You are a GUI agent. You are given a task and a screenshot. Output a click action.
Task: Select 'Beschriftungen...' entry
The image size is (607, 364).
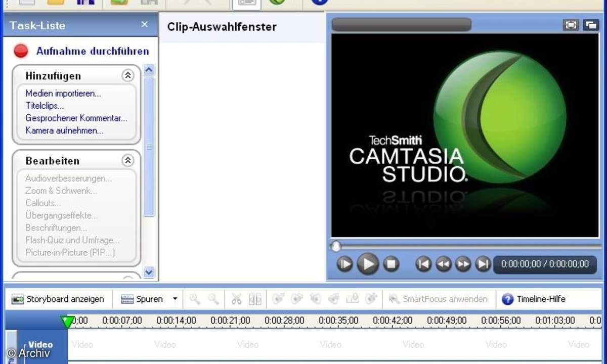tap(56, 228)
